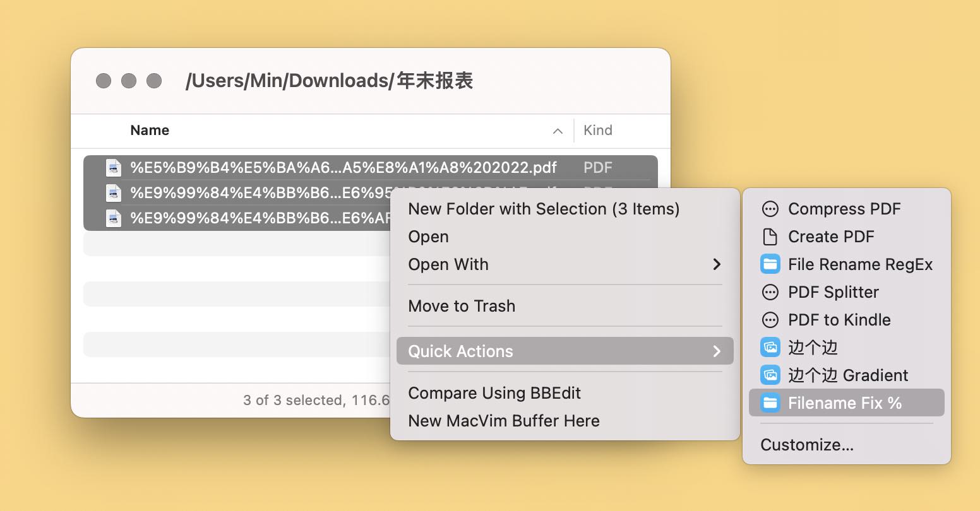This screenshot has height=511, width=980.
Task: Choose Create PDF quick action
Action: (x=846, y=237)
